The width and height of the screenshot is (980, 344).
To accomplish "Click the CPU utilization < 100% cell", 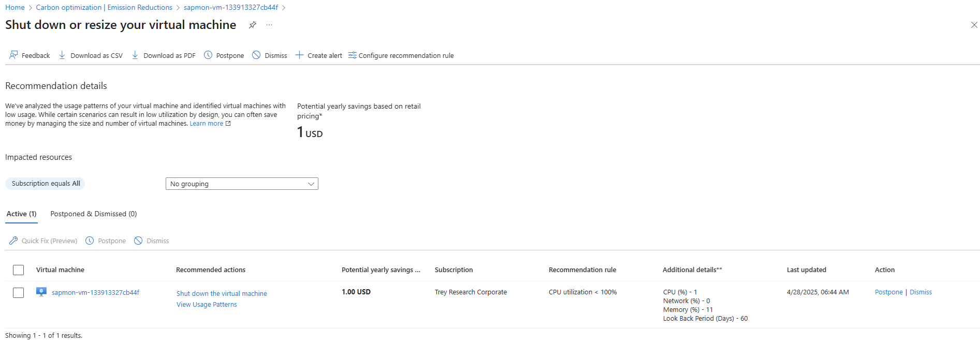I will coord(583,292).
